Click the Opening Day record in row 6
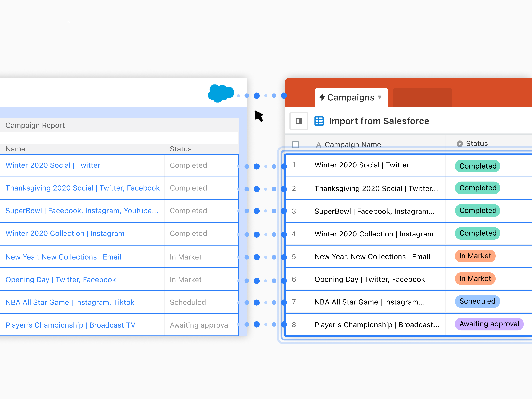Image resolution: width=532 pixels, height=399 pixels. [369, 279]
